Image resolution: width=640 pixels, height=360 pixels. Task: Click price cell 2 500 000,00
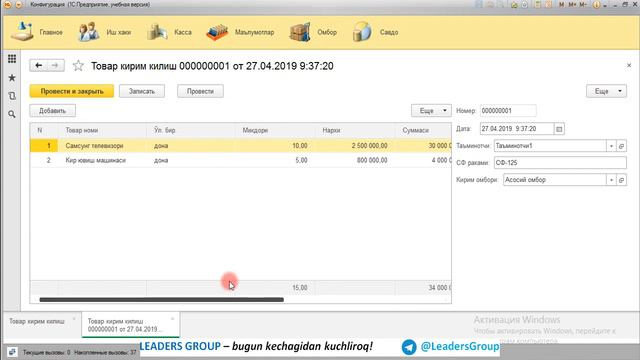[x=356, y=146]
